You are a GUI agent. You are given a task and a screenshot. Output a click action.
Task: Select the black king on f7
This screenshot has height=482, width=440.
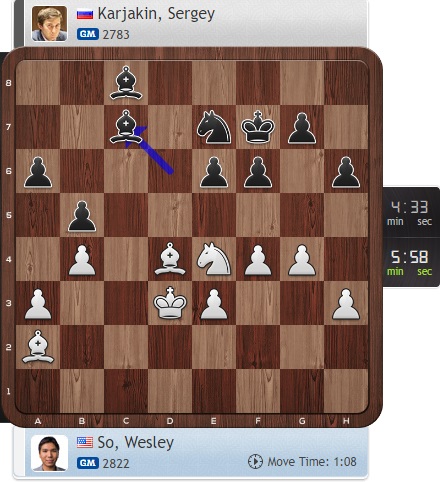tap(258, 127)
